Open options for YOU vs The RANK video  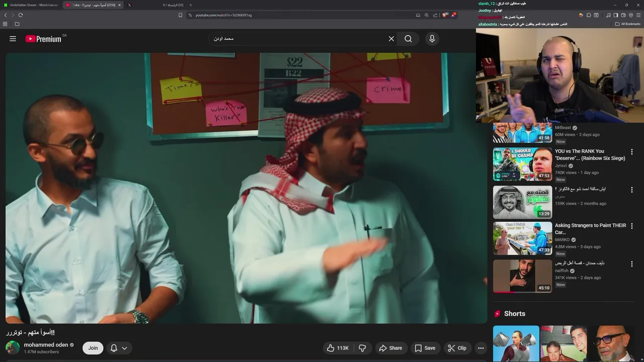[x=632, y=152]
